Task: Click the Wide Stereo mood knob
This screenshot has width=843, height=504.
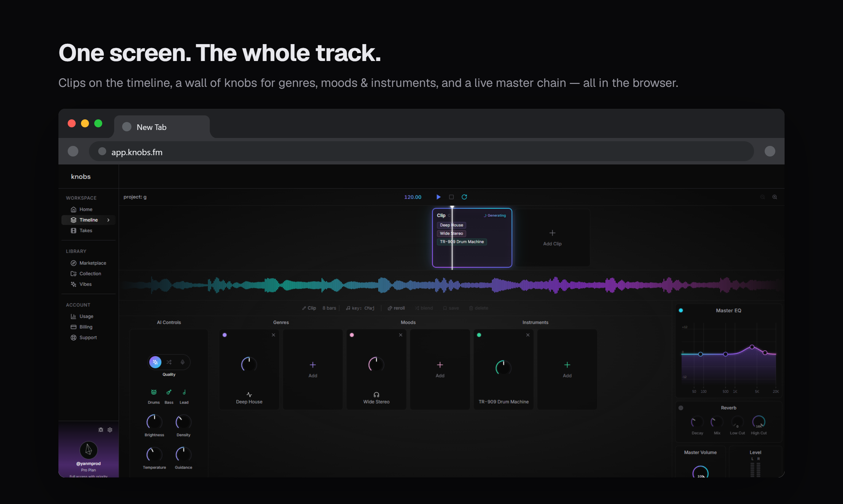Action: (x=376, y=365)
